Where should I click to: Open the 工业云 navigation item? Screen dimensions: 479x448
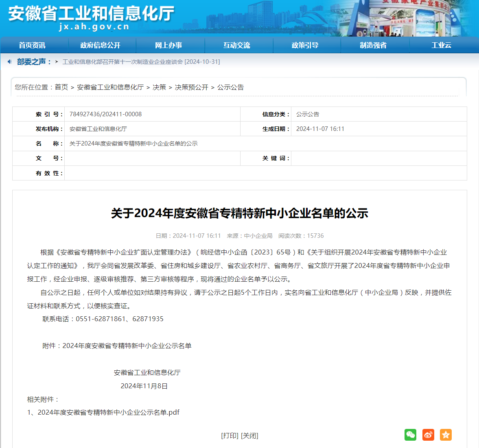click(441, 45)
